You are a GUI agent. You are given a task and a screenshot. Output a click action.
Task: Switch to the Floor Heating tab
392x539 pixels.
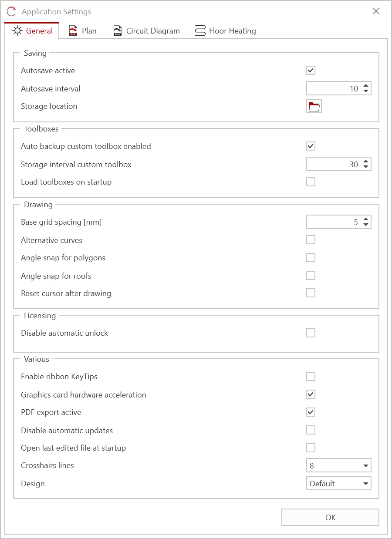(231, 30)
